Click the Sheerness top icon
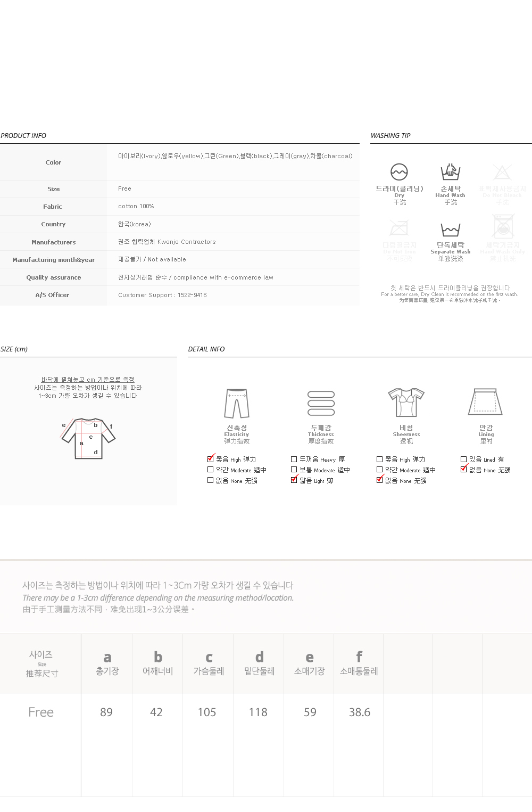 tap(406, 403)
